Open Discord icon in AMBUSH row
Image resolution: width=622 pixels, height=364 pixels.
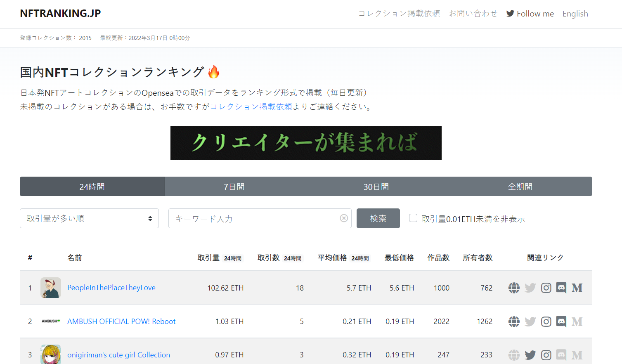[x=561, y=321]
